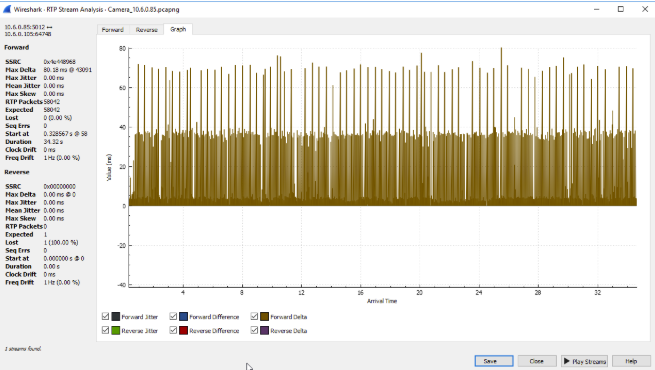655x370 pixels.
Task: Click the Save button
Action: pyautogui.click(x=494, y=361)
